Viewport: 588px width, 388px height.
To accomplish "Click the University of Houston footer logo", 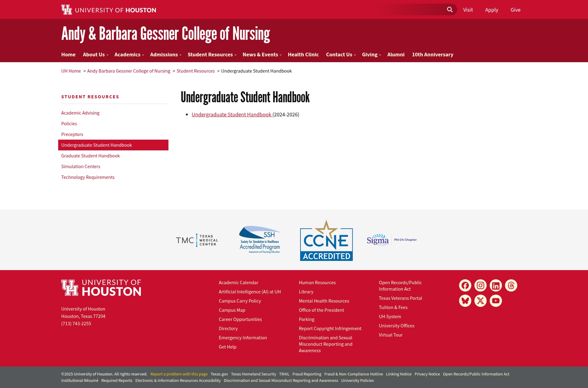I will tap(101, 288).
